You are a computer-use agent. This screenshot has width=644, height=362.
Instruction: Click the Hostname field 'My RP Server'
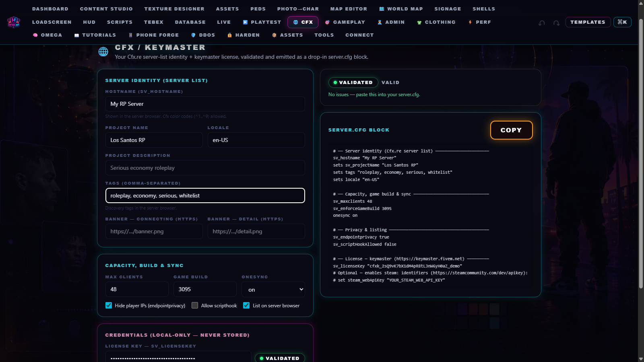point(205,104)
